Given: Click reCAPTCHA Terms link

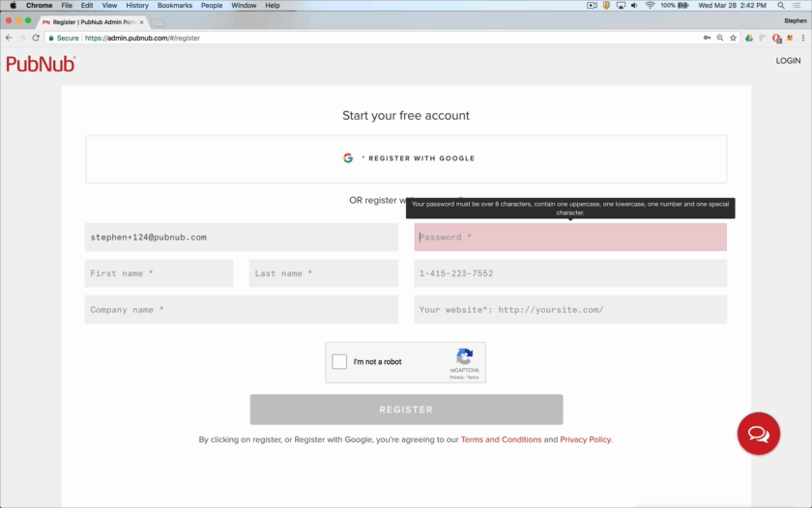Looking at the screenshot, I should point(473,378).
